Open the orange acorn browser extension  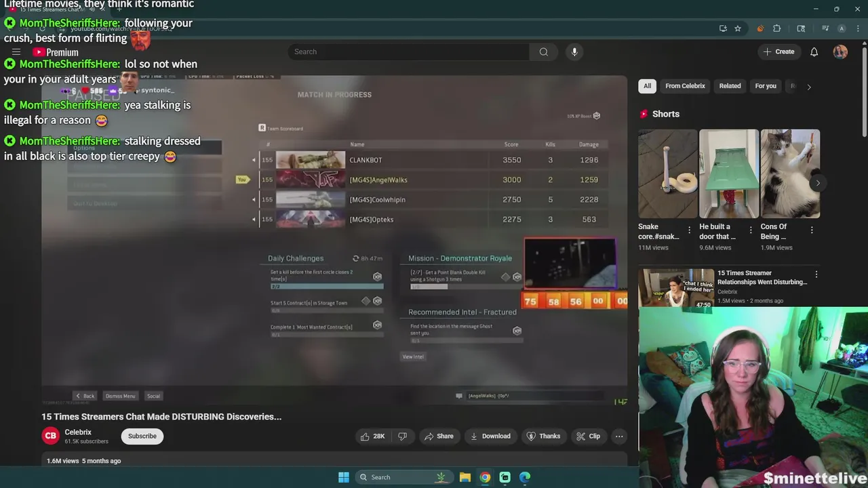tap(760, 28)
